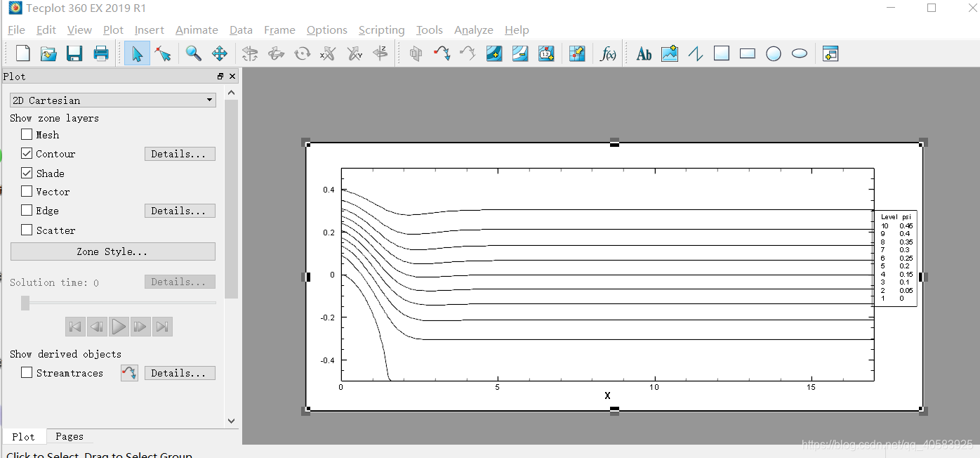Click the solution time slider handle
The width and height of the screenshot is (980, 458).
coord(25,303)
